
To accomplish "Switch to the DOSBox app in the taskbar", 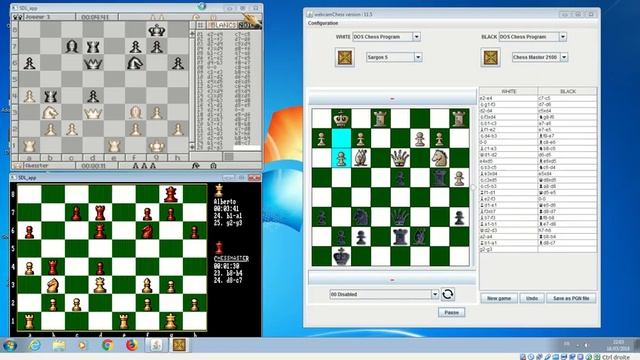I will coord(180,345).
